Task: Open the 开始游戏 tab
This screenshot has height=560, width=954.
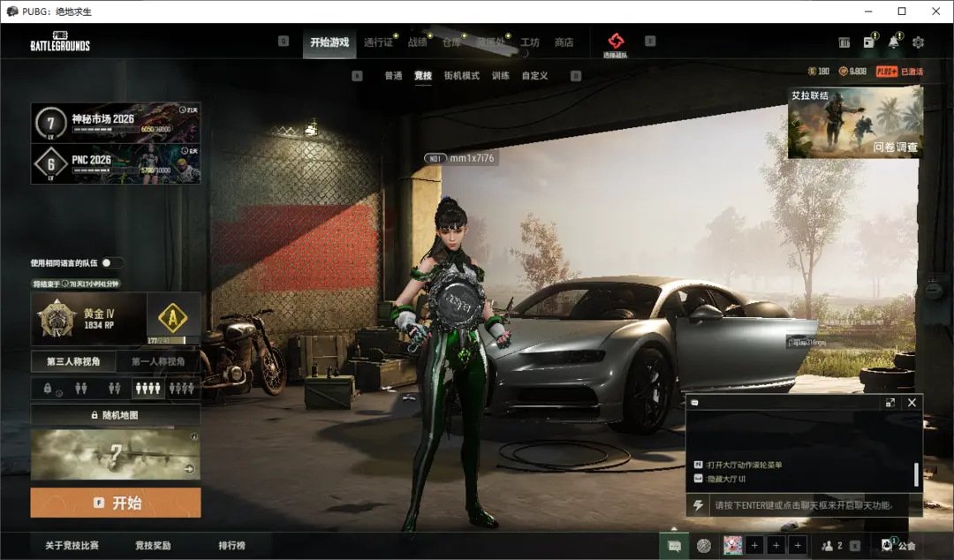Action: pos(329,42)
